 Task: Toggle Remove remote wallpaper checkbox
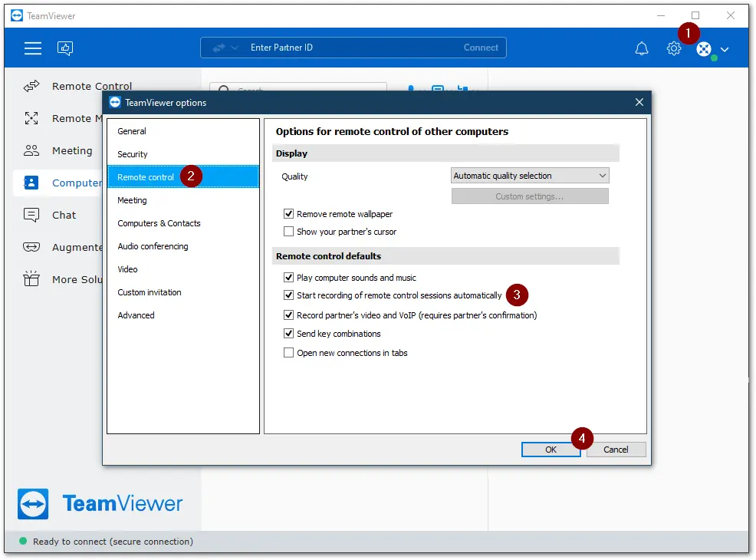tap(288, 214)
